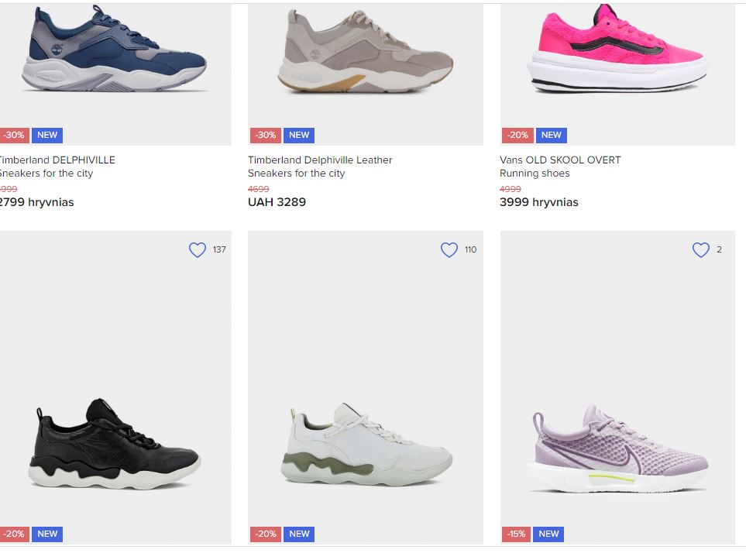Select the UAH 3289 price

coord(277,202)
